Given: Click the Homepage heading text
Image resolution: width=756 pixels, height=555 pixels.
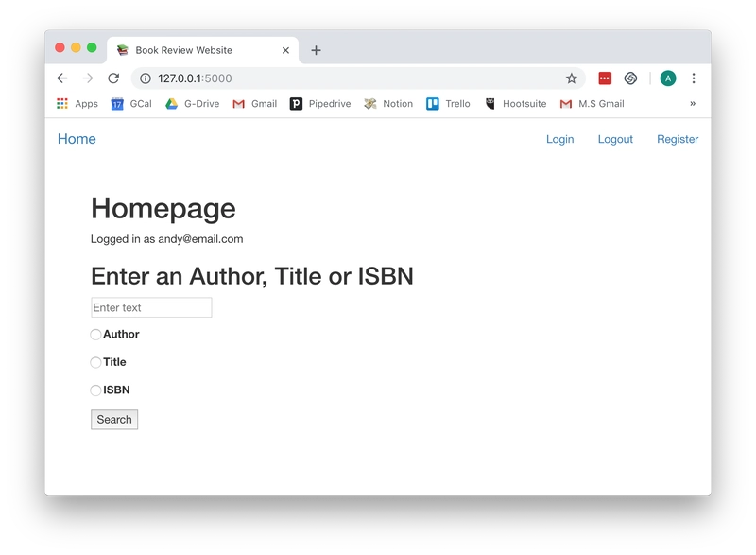Looking at the screenshot, I should pyautogui.click(x=163, y=208).
